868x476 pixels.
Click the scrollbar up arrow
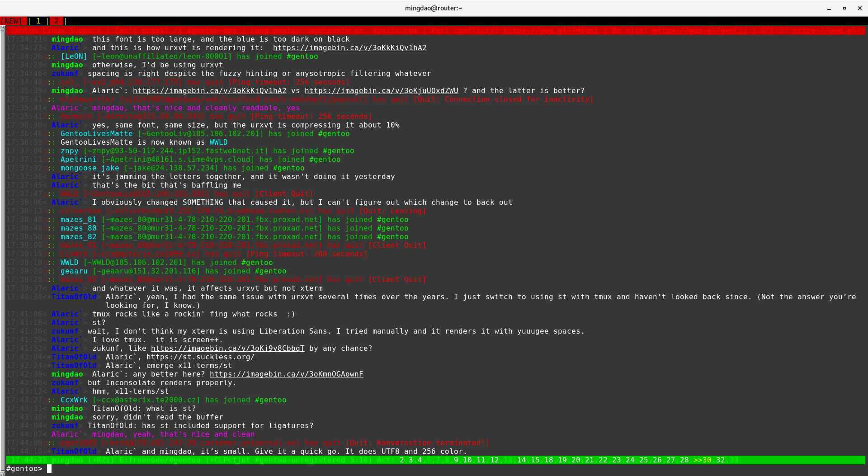coord(3,28)
